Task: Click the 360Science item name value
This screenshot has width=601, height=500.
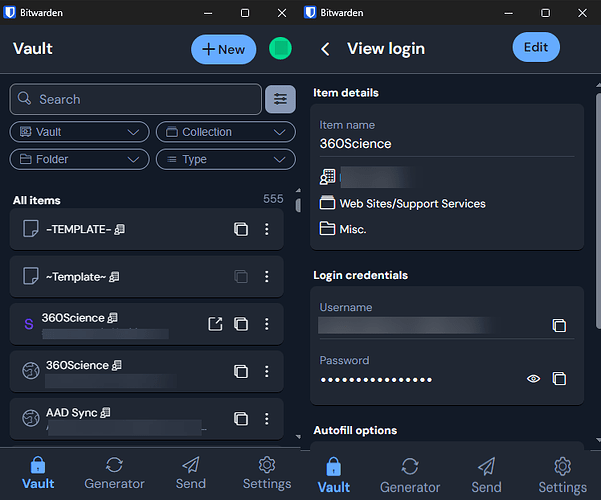Action: (x=355, y=144)
